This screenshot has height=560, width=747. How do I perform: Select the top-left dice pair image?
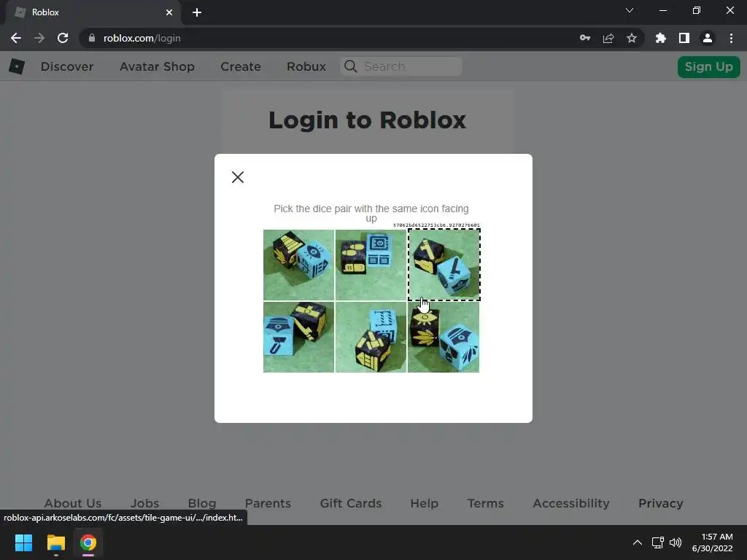[x=298, y=265]
